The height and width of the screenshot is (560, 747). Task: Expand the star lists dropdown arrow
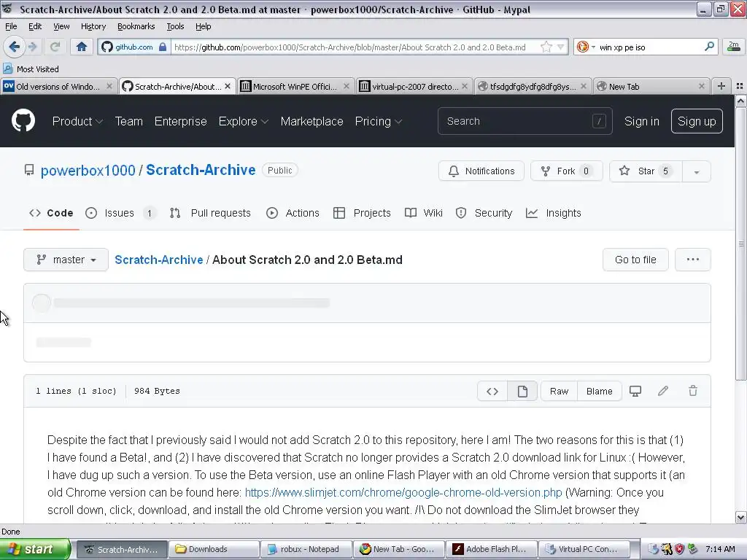coord(697,171)
